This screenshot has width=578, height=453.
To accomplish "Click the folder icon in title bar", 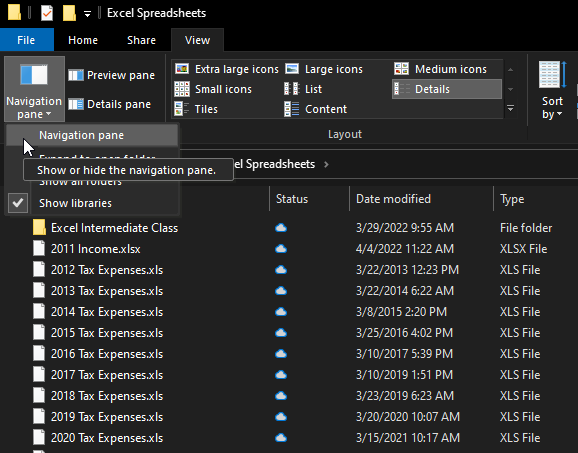I will [x=14, y=13].
